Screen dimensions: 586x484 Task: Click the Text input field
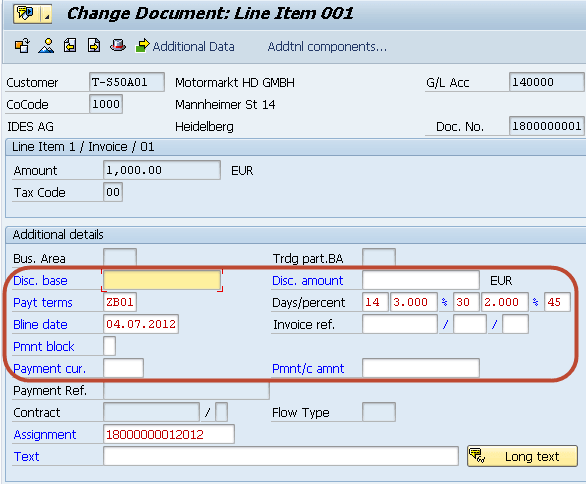pos(281,456)
